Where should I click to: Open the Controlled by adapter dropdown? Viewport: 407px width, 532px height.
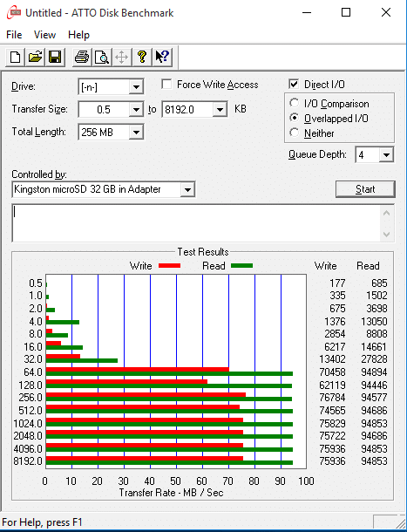[x=187, y=189]
